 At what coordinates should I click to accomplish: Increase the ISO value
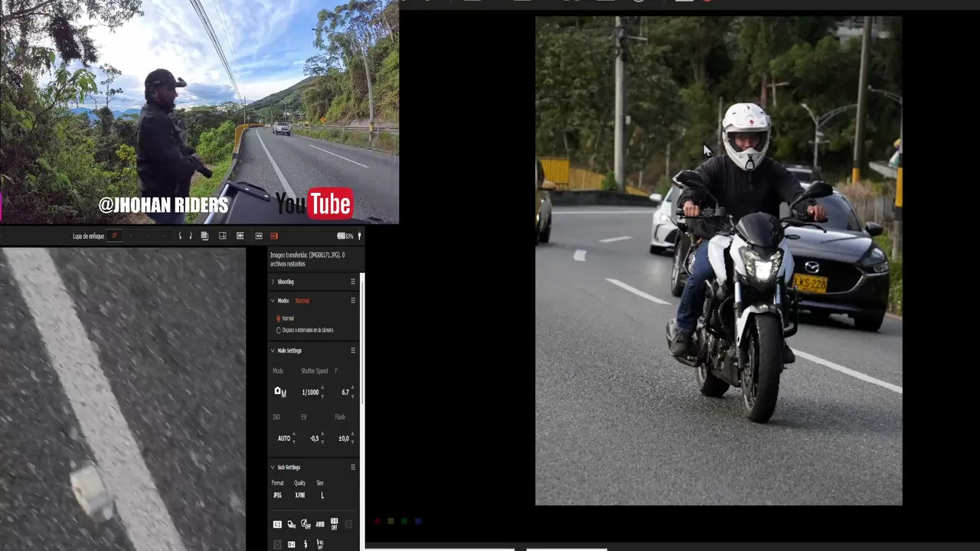pyautogui.click(x=294, y=435)
